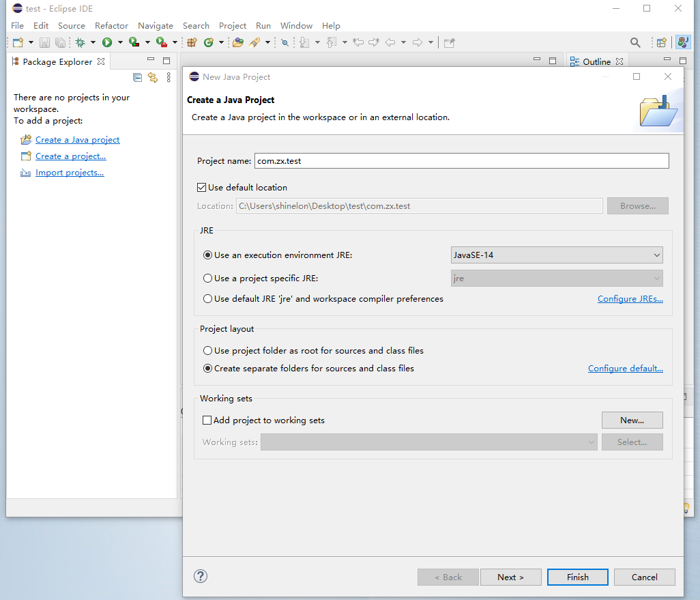Viewport: 700px width, 600px height.
Task: Click the Previous Annotation icon
Action: 332,42
